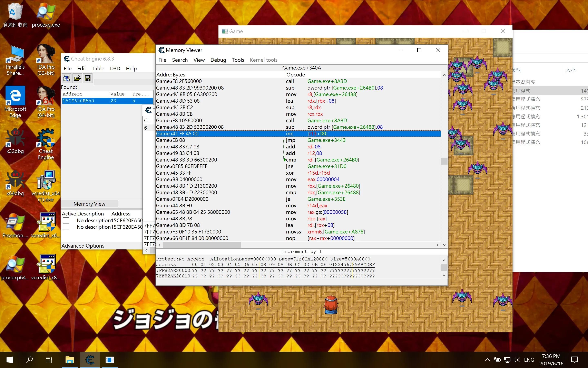Click the ENG input language indicator

tap(529, 360)
